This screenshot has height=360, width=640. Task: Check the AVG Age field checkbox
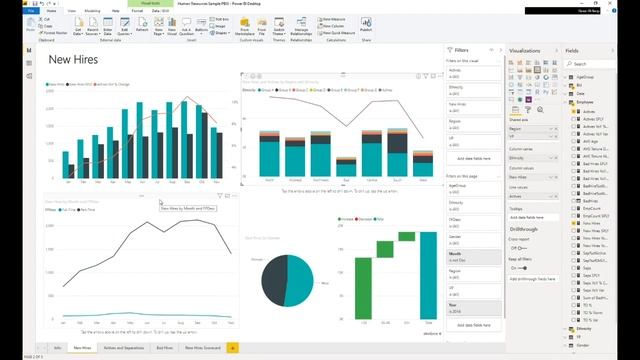point(573,141)
